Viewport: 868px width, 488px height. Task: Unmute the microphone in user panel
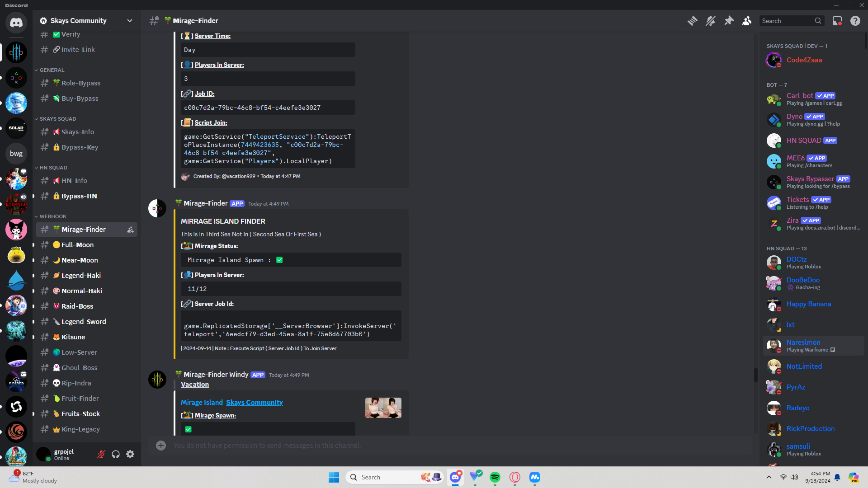click(101, 454)
